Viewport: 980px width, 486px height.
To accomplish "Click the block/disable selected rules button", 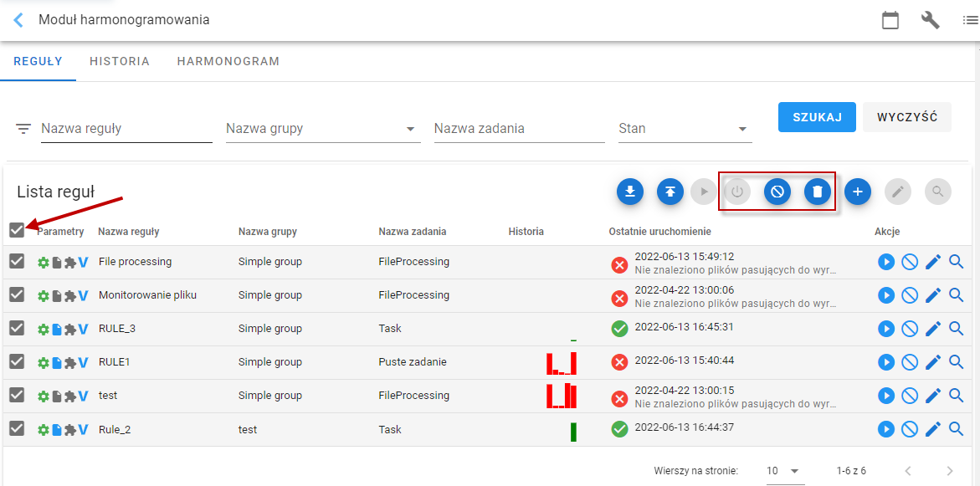I will (x=777, y=192).
